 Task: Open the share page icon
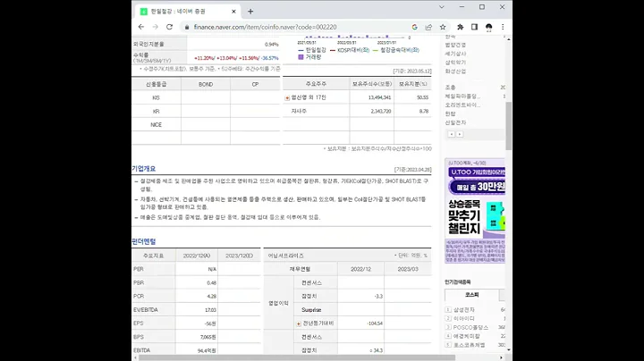[x=428, y=27]
